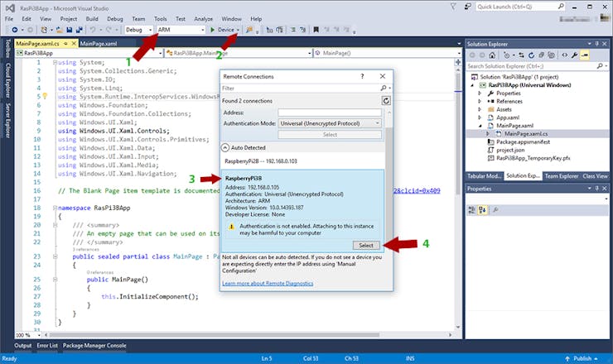This screenshot has height=364, width=613.
Task: Open the Tools menu
Action: point(160,19)
